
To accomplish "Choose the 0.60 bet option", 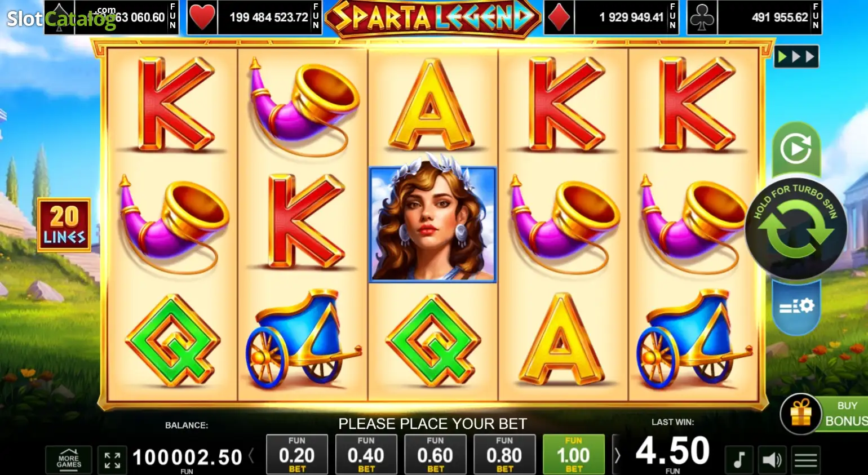I will coord(435,454).
